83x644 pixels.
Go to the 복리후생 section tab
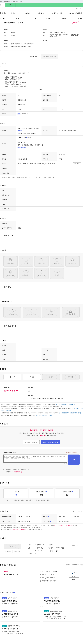(x=49, y=19)
